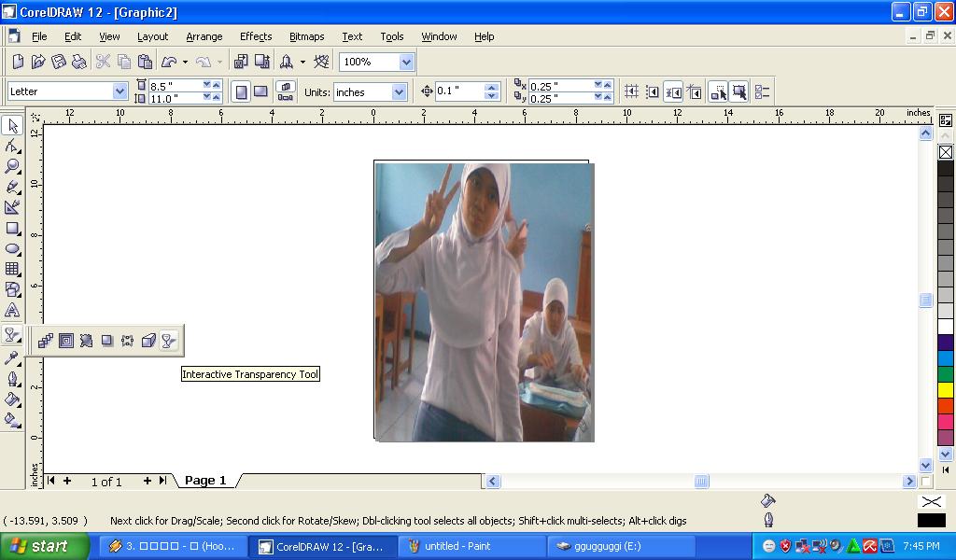Click the Export icon
The image size is (956, 560).
(x=262, y=62)
